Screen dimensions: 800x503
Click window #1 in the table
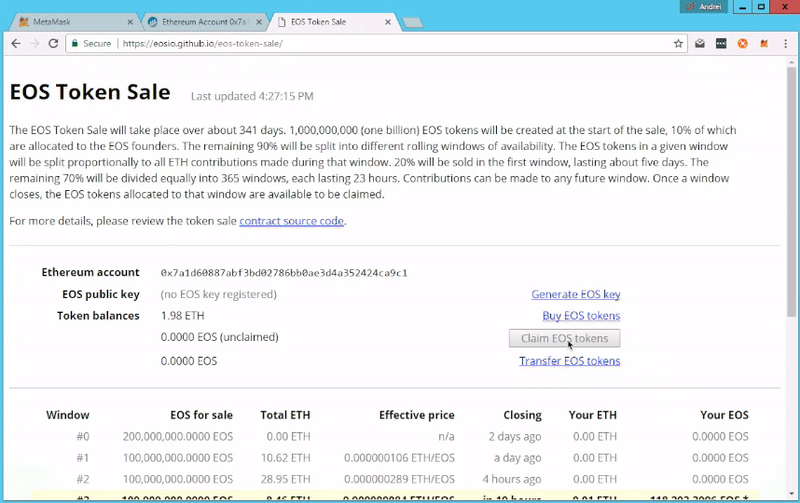[83, 458]
